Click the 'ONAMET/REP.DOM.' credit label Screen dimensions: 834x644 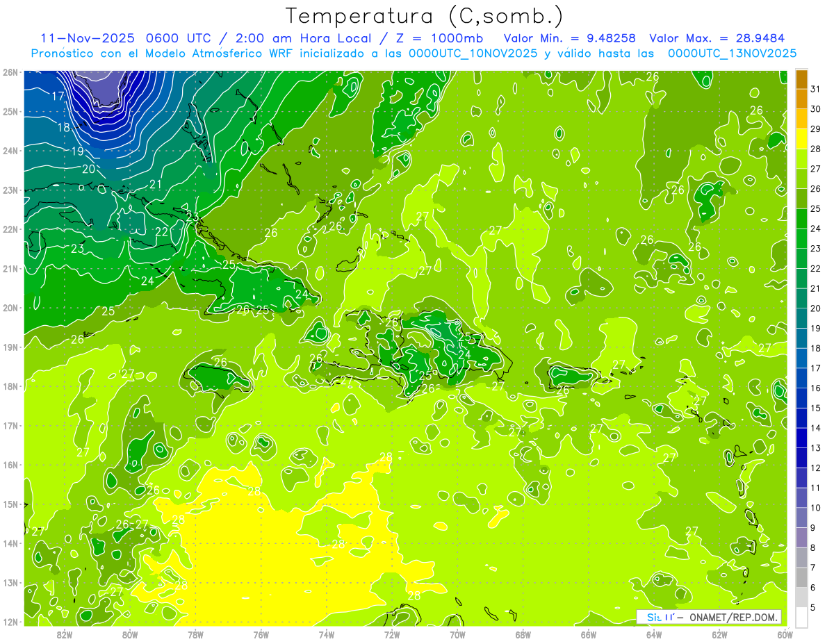(x=734, y=617)
